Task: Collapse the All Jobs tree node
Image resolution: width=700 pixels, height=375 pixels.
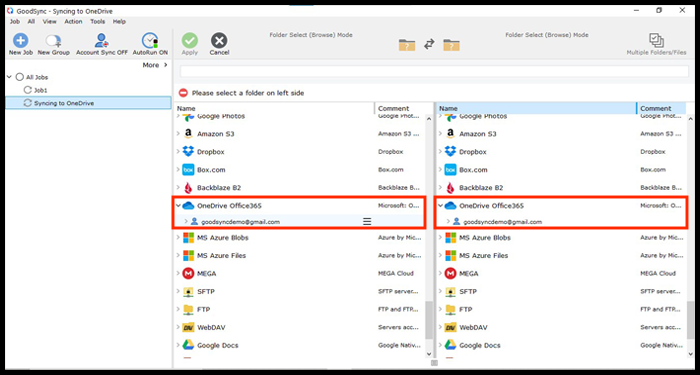Action: [x=9, y=77]
